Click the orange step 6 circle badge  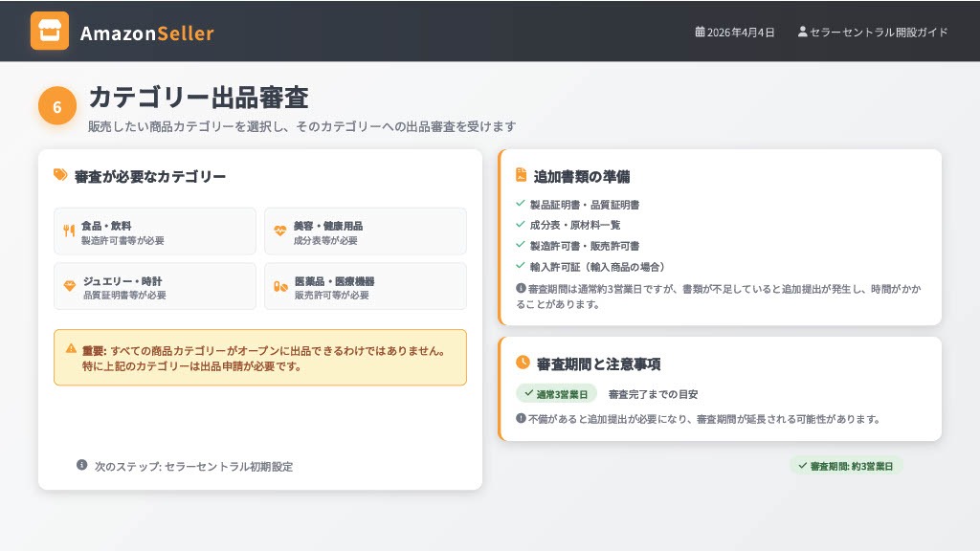[56, 106]
